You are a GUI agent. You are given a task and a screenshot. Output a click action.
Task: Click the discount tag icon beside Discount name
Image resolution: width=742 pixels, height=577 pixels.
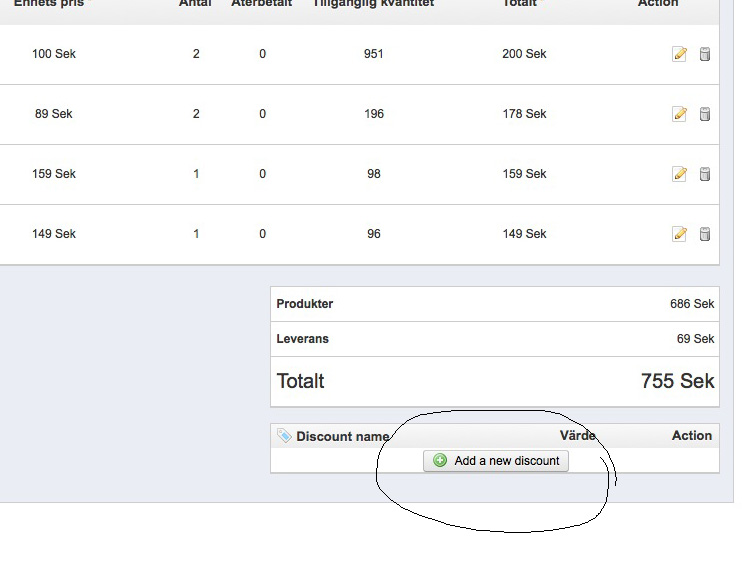point(284,435)
